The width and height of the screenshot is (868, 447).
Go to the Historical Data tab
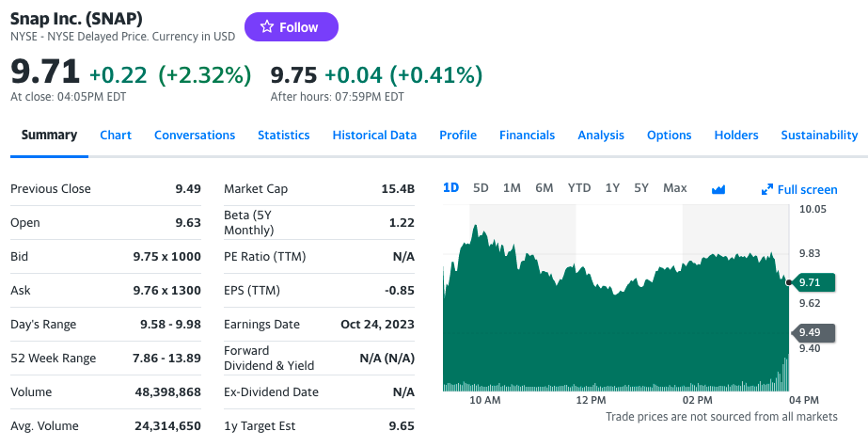coord(374,136)
